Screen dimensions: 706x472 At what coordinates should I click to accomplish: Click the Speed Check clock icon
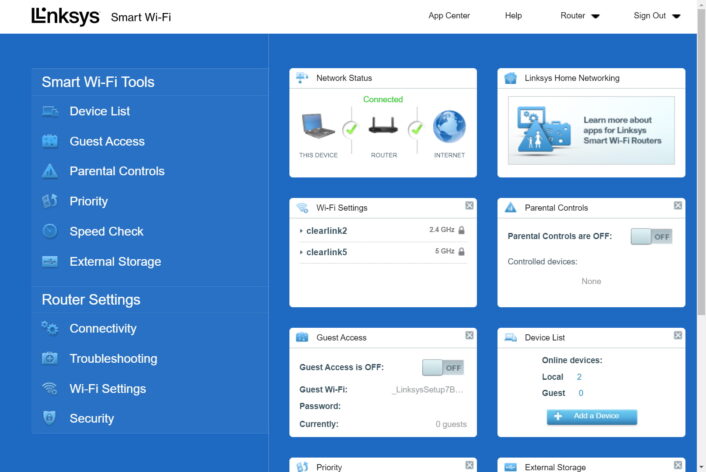tap(50, 231)
